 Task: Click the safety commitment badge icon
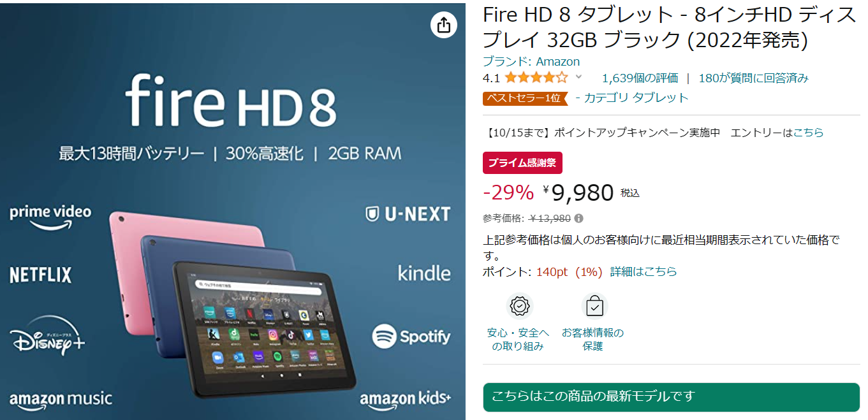pos(520,307)
